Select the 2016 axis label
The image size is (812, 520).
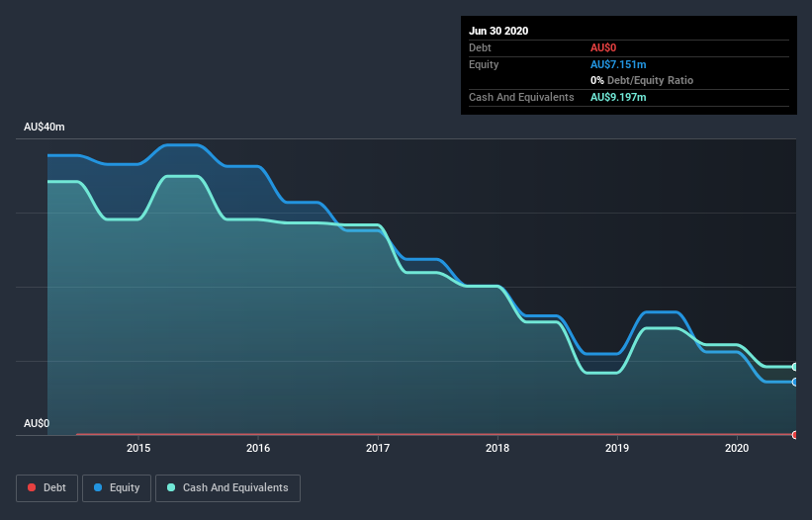258,448
